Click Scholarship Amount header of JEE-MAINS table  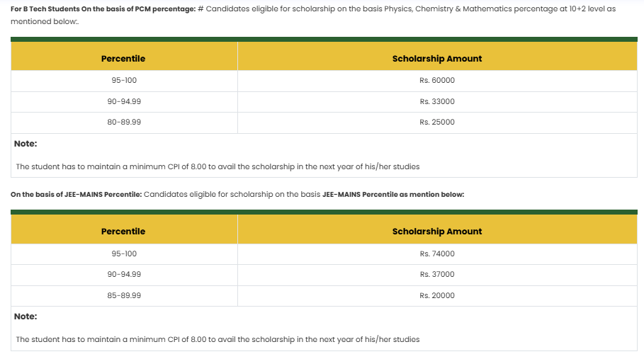(x=436, y=232)
